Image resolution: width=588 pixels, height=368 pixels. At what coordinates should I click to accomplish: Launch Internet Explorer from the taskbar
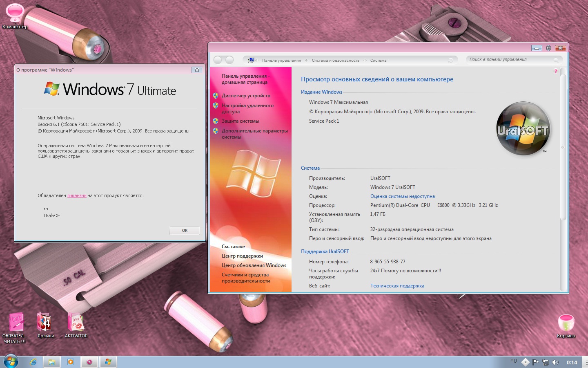click(33, 361)
